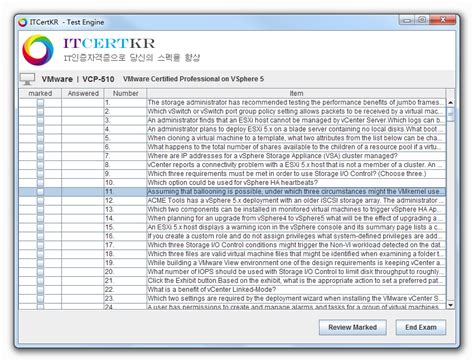Maximize the Test Engine window
Image resolution: width=474 pixels, height=362 pixels.
422,20
